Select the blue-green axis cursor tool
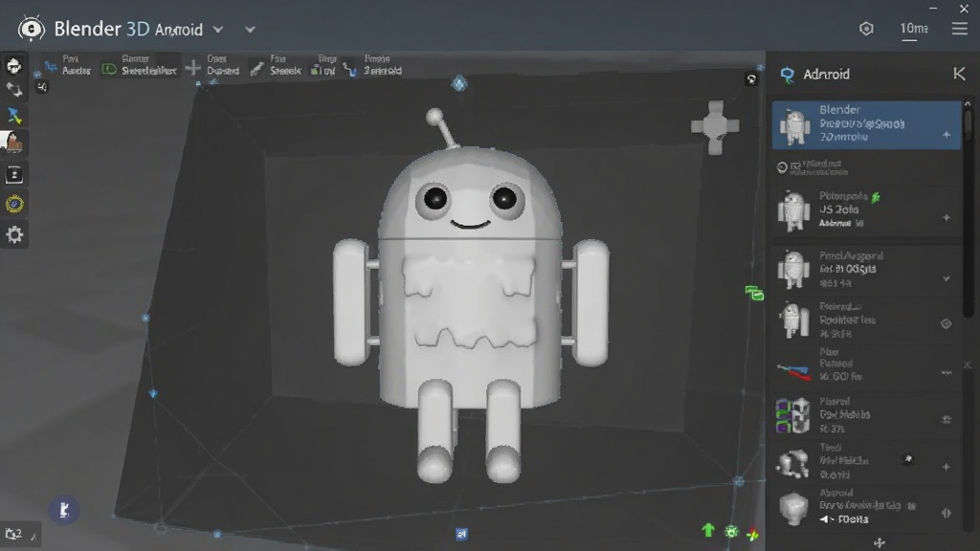The height and width of the screenshot is (551, 980). (13, 116)
